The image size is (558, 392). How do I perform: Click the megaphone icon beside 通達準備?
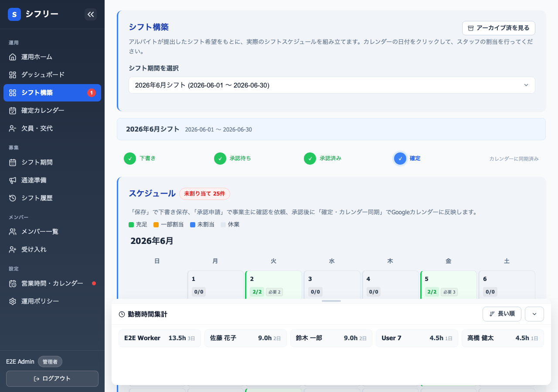13,180
